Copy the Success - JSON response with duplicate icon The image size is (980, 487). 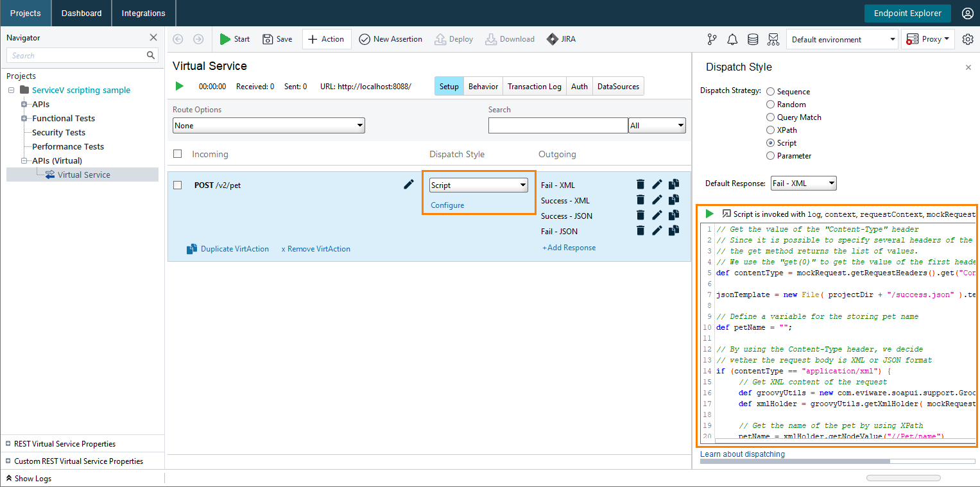click(673, 215)
